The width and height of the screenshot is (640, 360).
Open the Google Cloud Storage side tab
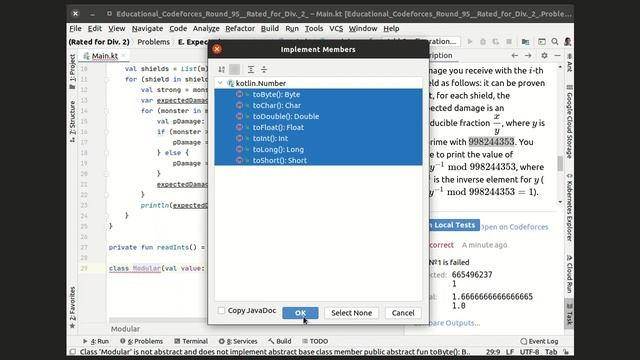pyautogui.click(x=569, y=122)
